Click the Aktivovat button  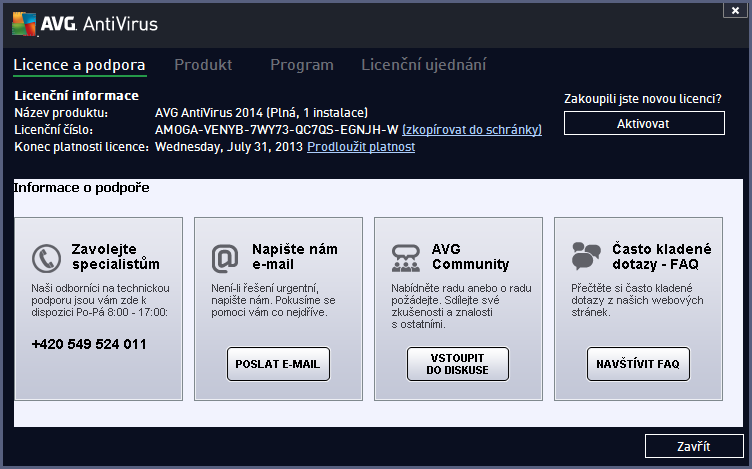click(x=644, y=123)
